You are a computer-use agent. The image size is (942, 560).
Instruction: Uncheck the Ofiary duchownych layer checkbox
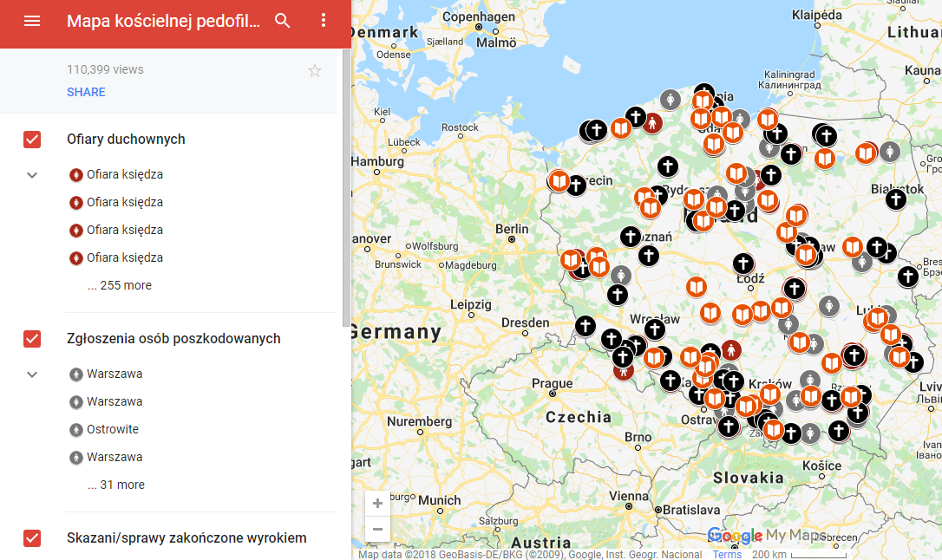point(32,140)
